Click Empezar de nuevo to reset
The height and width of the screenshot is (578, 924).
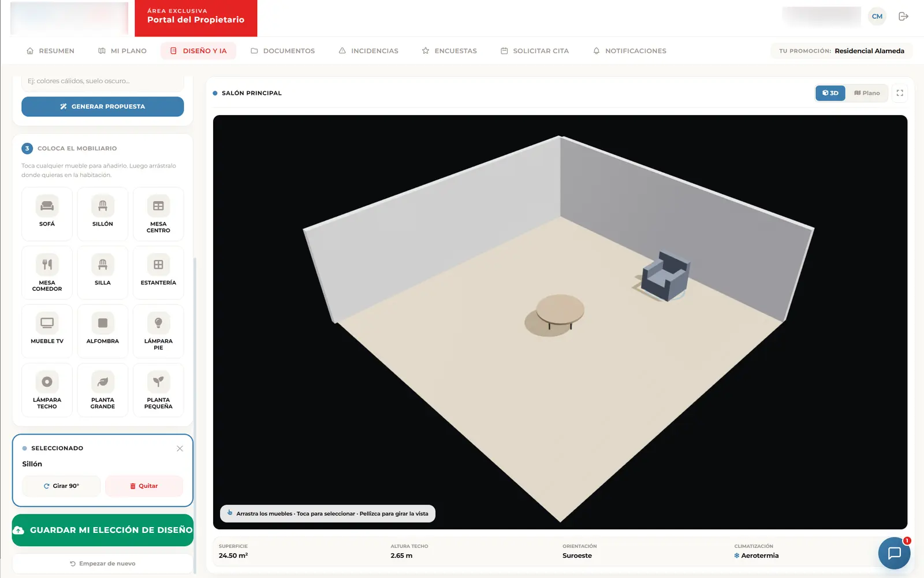click(x=103, y=564)
